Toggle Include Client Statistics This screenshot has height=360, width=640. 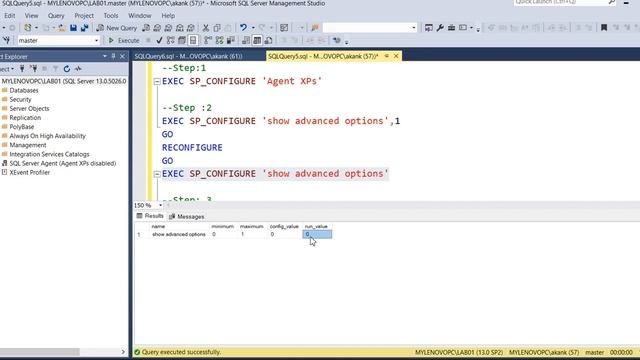coord(231,40)
